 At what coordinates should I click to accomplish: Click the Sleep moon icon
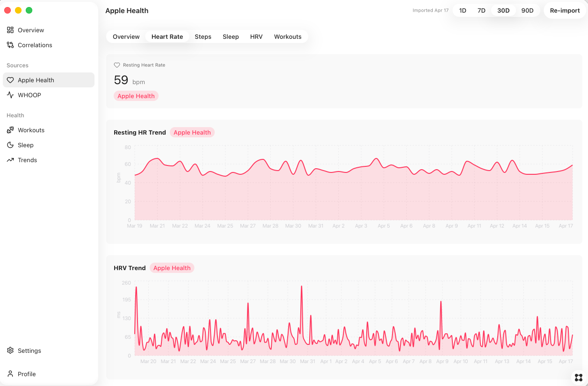(x=10, y=145)
